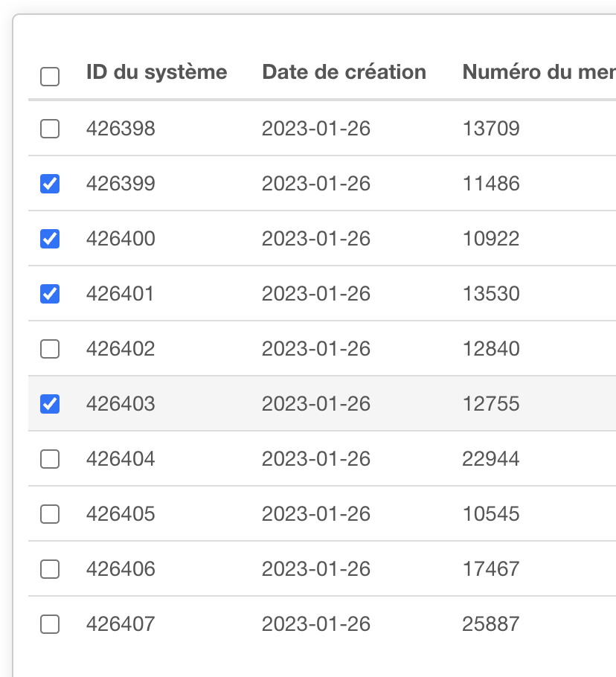Check the checkbox for row 426406
The width and height of the screenshot is (616, 677).
[49, 569]
